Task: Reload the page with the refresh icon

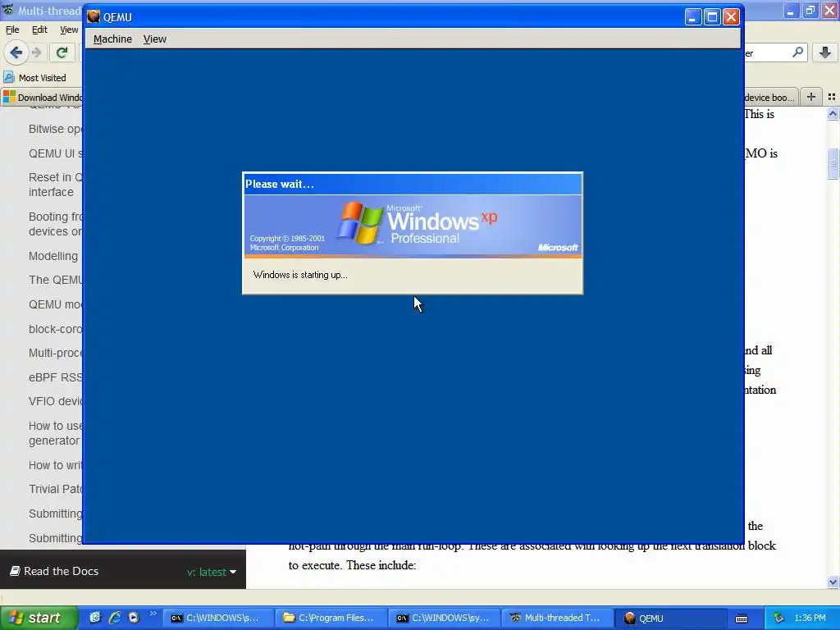Action: (62, 52)
